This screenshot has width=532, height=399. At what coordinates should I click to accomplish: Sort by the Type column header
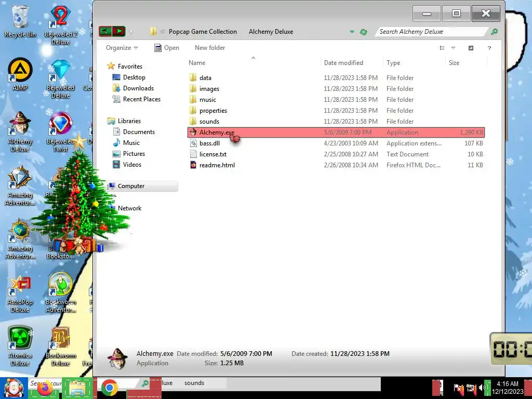[x=414, y=63]
